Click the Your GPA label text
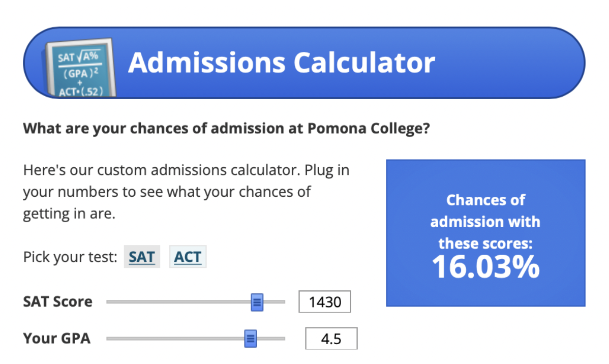 coord(56,338)
